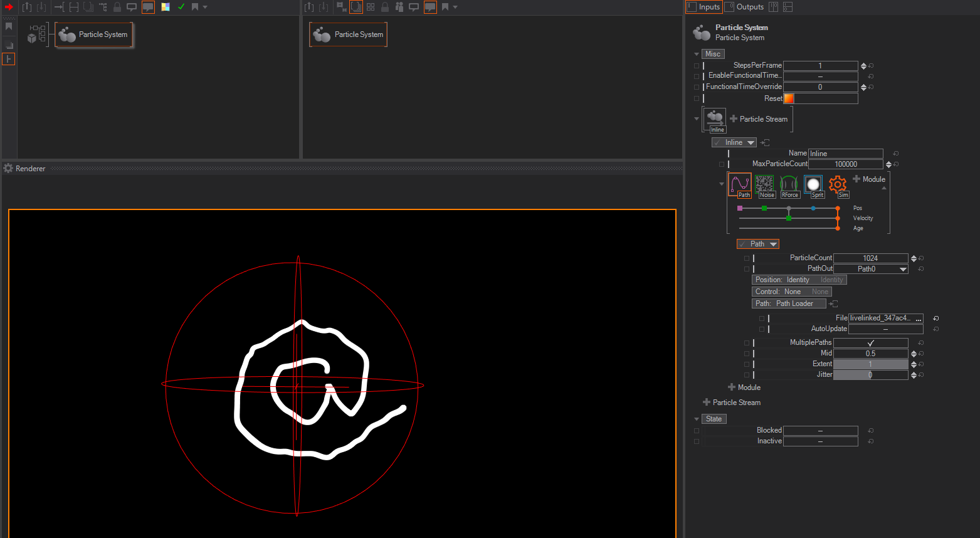Viewport: 980px width, 538px height.
Task: Select the Noise module icon
Action: tap(764, 184)
